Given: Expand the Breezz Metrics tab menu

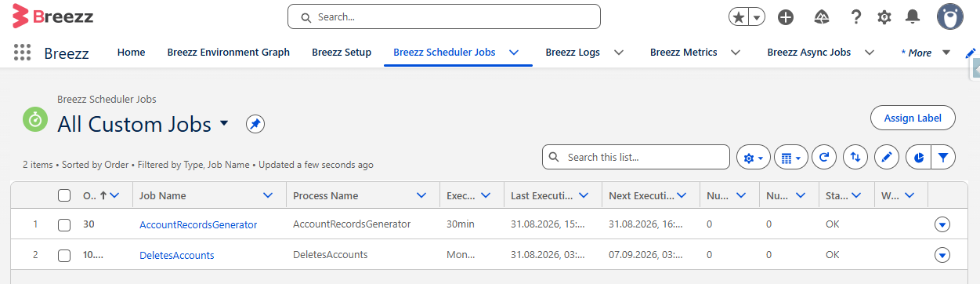Looking at the screenshot, I should [x=736, y=53].
